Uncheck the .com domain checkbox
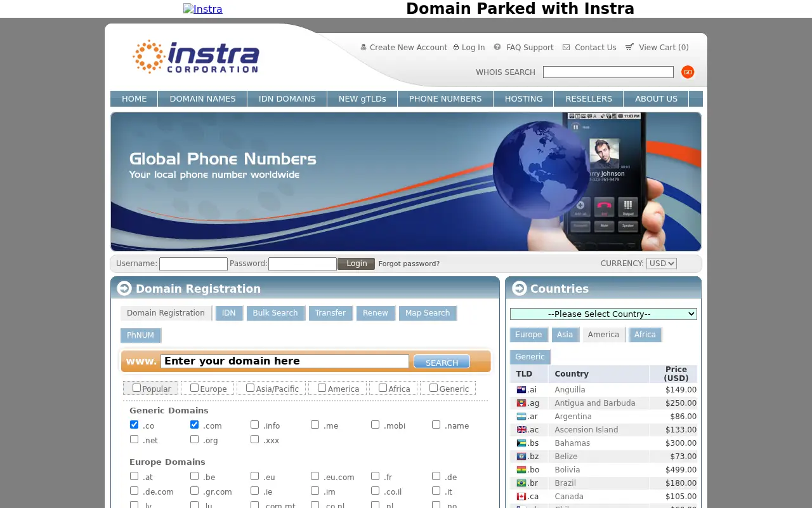 [x=194, y=425]
